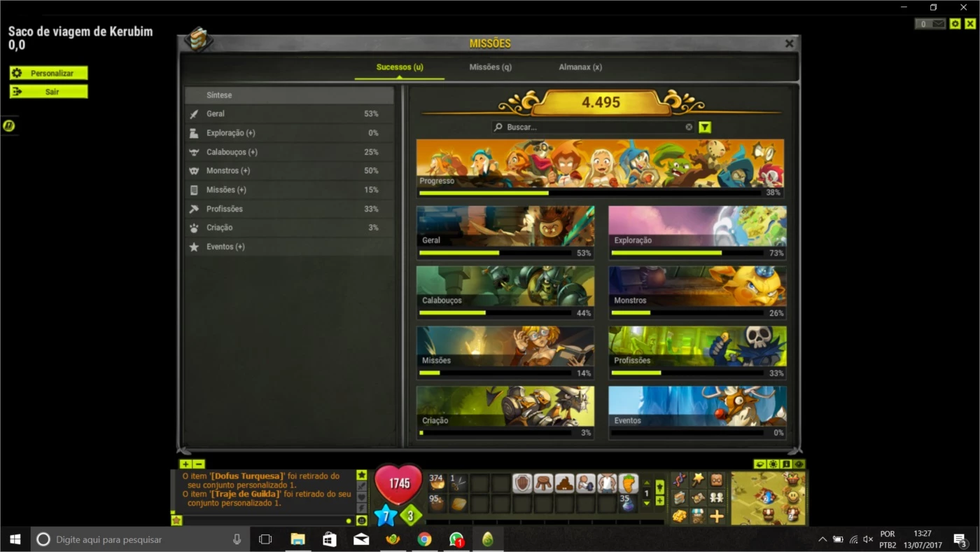Toggle the green info bubble button above minimap
980x552 pixels.
pyautogui.click(x=786, y=464)
